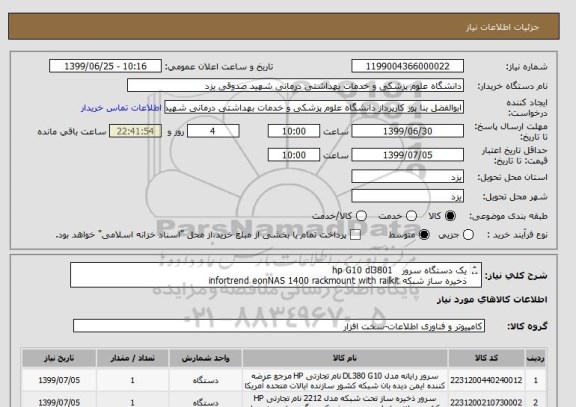576x407 pixels.
Task: Click the delivery city field یزد
Action: [407, 196]
